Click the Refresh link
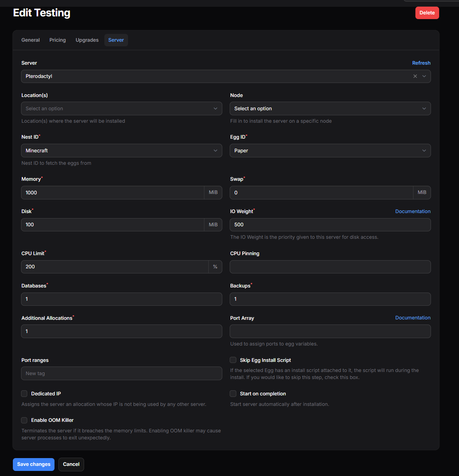 [x=421, y=63]
